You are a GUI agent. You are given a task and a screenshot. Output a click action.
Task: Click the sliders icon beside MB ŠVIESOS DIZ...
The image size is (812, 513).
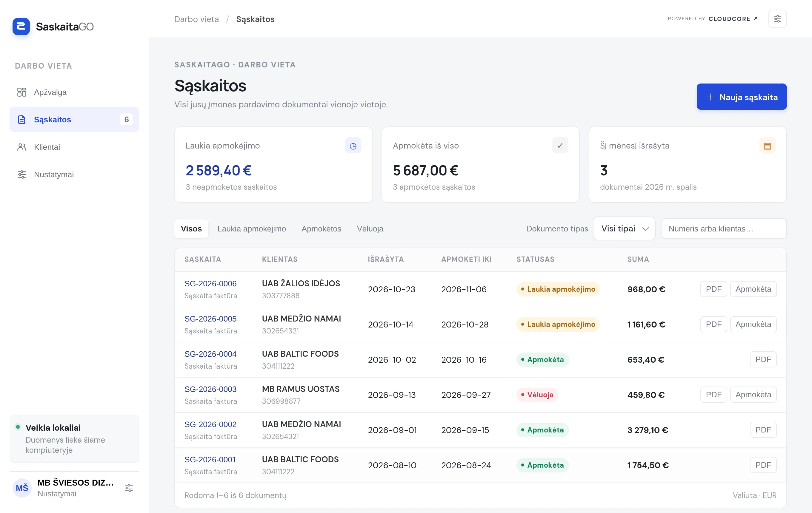[x=129, y=488]
